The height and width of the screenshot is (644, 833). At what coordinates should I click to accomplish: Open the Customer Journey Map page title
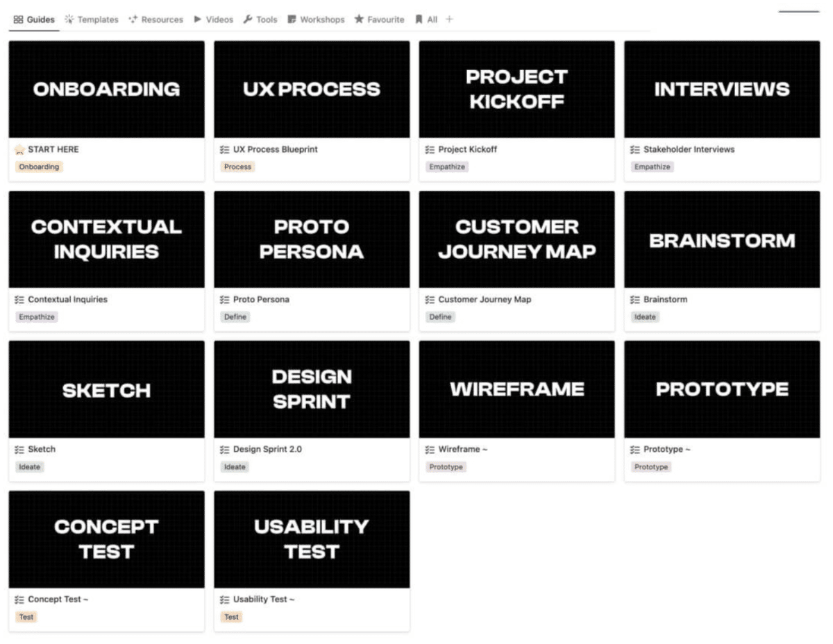pyautogui.click(x=485, y=299)
